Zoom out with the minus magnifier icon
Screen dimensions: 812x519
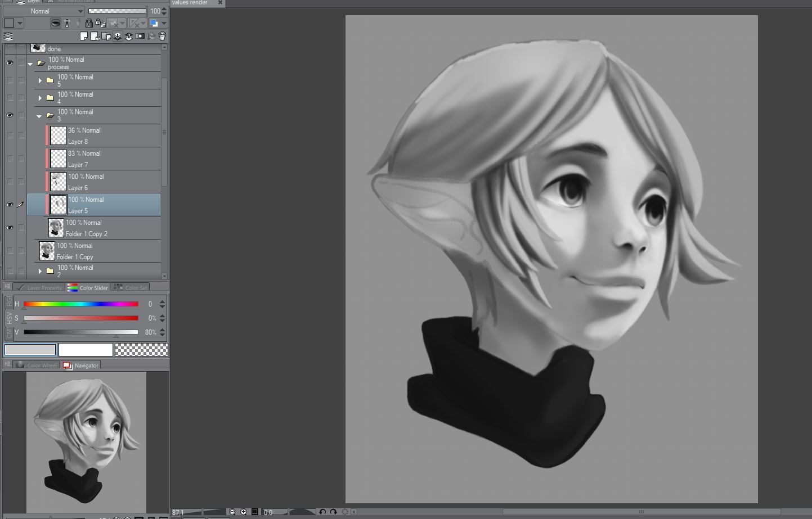point(232,512)
